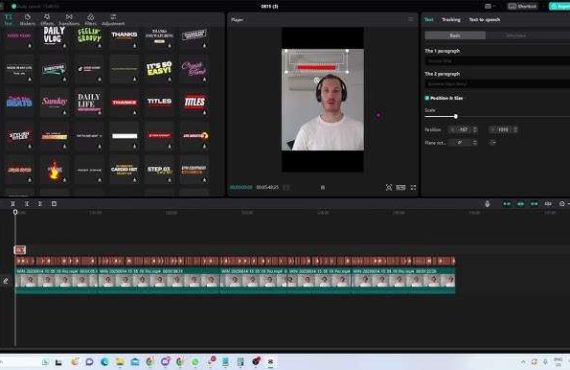
Task: Open the Filters tab
Action: [x=91, y=19]
